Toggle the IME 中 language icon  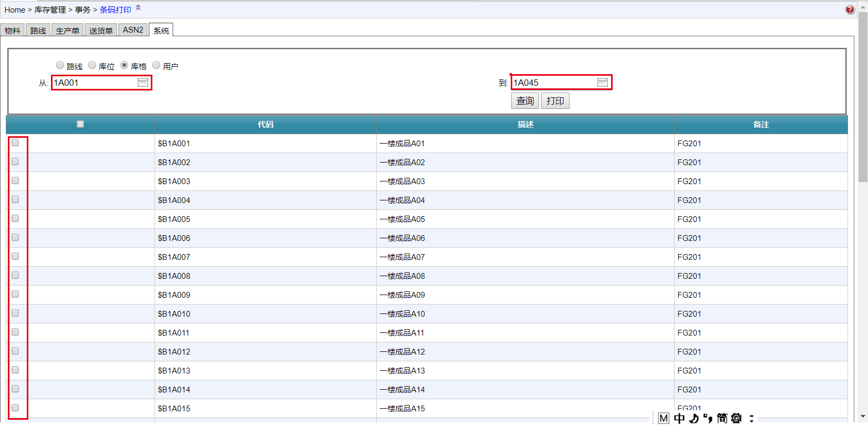[x=679, y=418]
